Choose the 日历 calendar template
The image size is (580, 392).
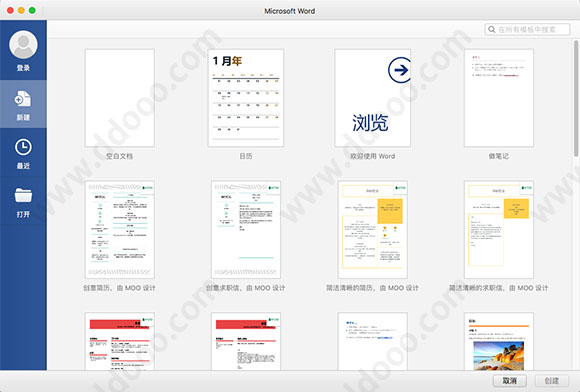tap(246, 98)
